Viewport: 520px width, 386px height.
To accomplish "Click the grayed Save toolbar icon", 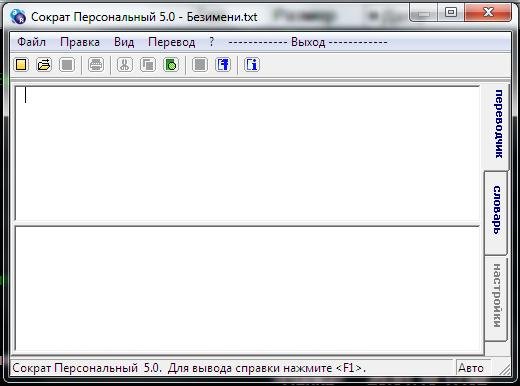I will (67, 65).
